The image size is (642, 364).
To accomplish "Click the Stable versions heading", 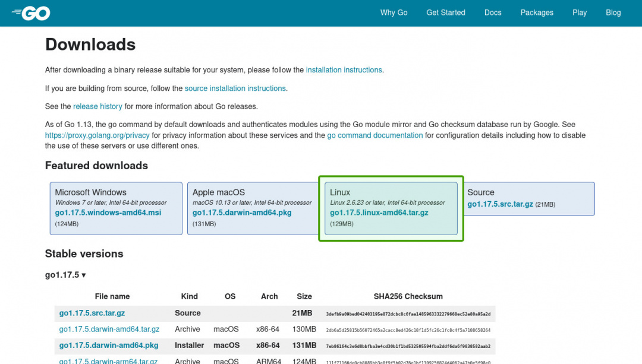I will tap(84, 254).
